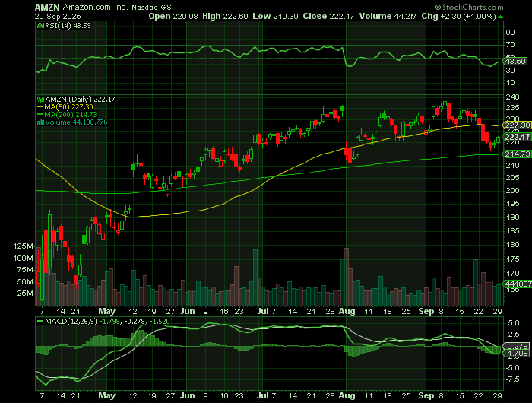This screenshot has height=403, width=532.
Task: Click the Aug label on MACD panel date axis
Action: (x=347, y=396)
